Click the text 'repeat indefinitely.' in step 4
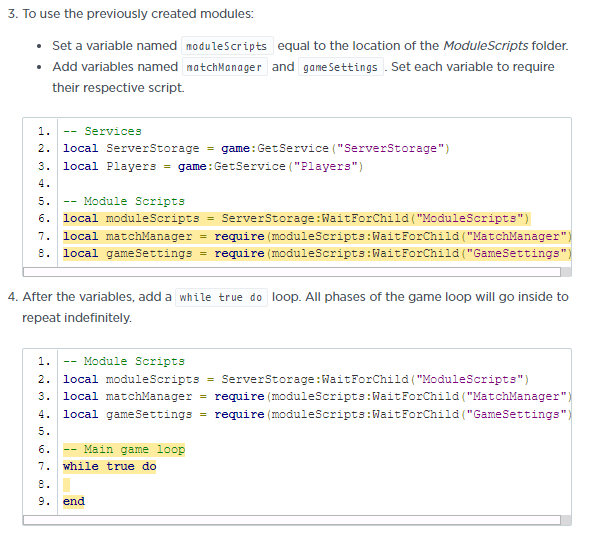The image size is (592, 535). click(77, 318)
